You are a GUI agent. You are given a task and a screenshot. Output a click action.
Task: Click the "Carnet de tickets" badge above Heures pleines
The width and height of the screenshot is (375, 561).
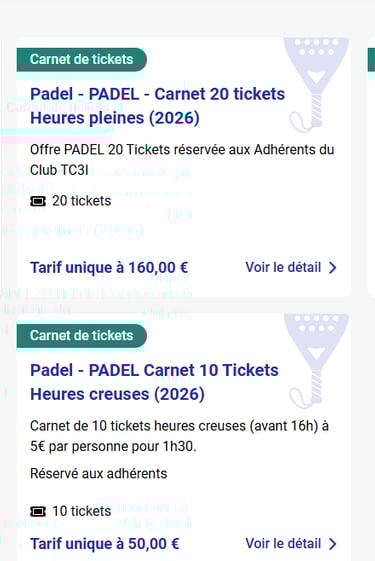pyautogui.click(x=82, y=59)
